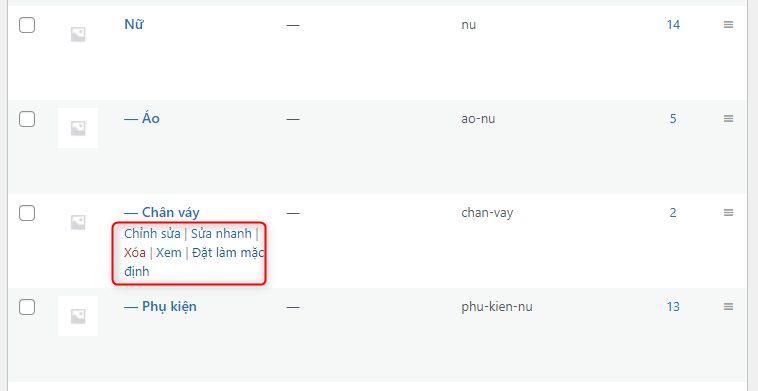Check the box beside Phụ kiện

[x=27, y=306]
